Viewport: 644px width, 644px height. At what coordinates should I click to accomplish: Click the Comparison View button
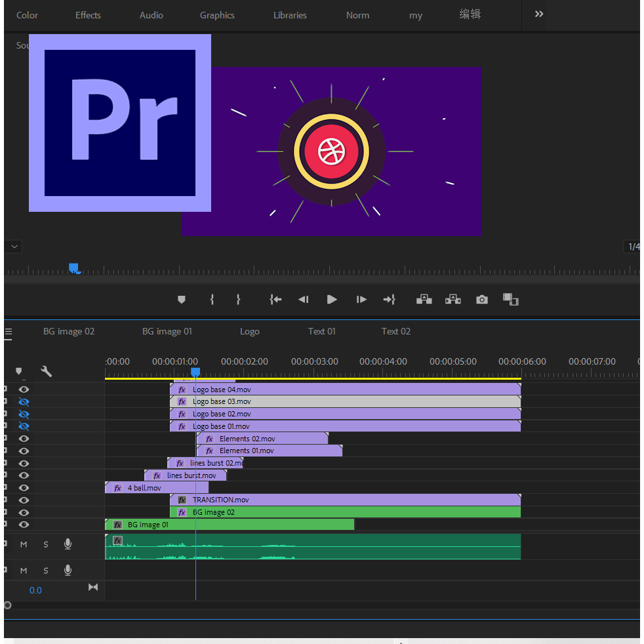(510, 300)
